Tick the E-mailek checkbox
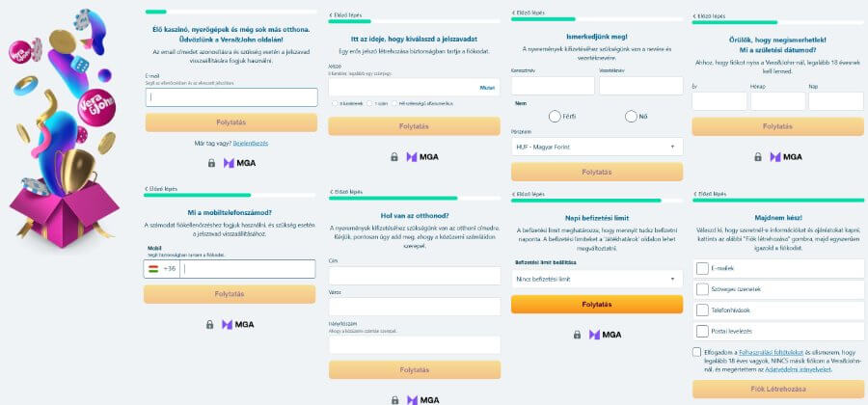 (x=702, y=268)
